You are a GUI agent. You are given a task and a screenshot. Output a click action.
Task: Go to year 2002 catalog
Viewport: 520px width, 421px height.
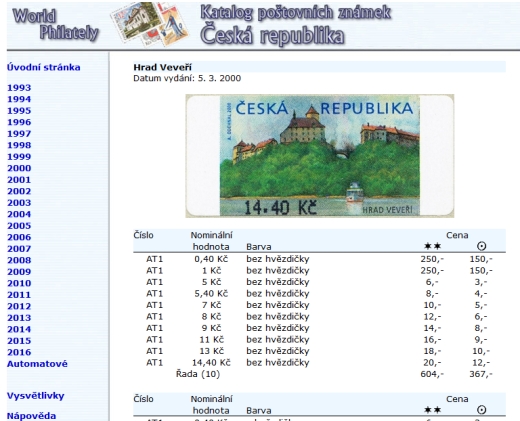pos(19,191)
